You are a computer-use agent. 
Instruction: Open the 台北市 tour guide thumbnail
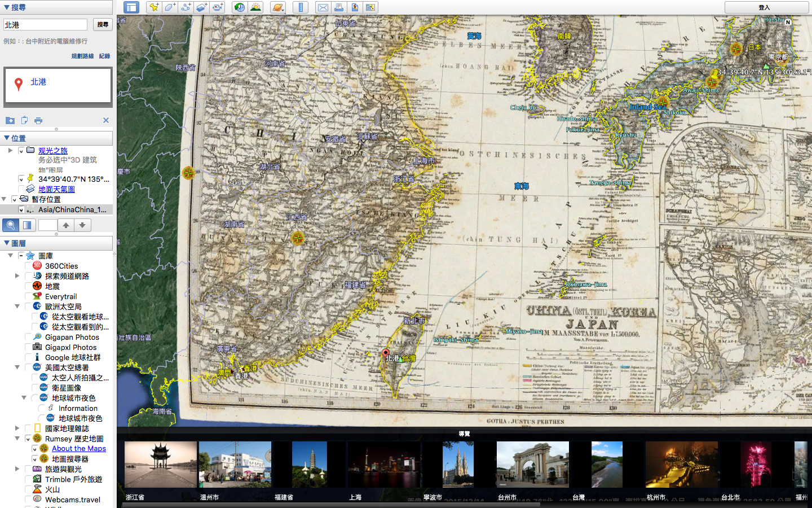[x=756, y=465]
